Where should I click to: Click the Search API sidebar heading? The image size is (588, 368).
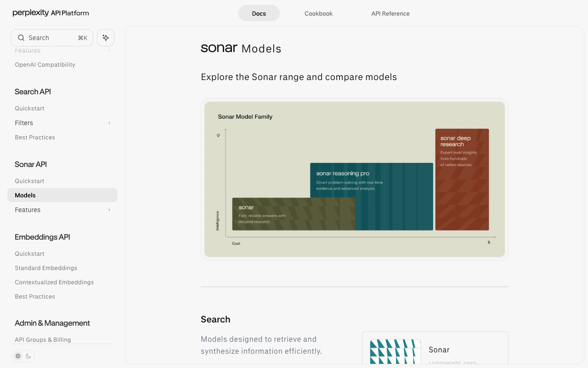pos(33,92)
